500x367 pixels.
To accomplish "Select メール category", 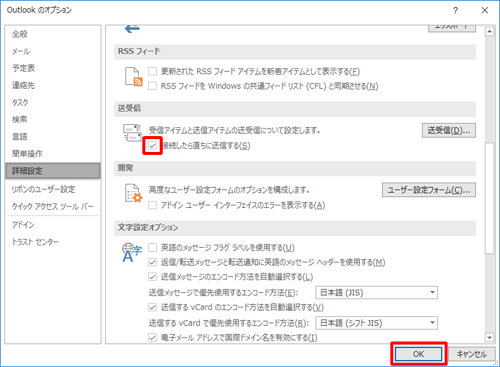I will pos(53,51).
